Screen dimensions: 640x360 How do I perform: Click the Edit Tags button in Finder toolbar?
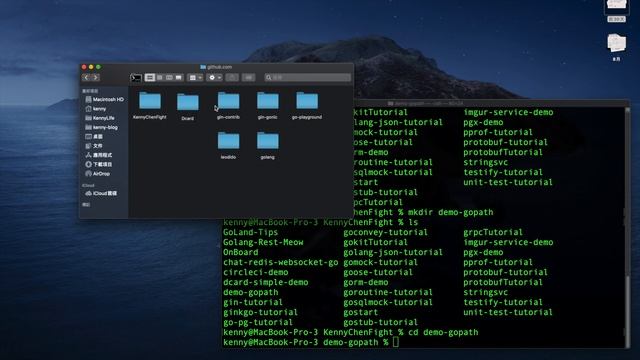[x=249, y=78]
